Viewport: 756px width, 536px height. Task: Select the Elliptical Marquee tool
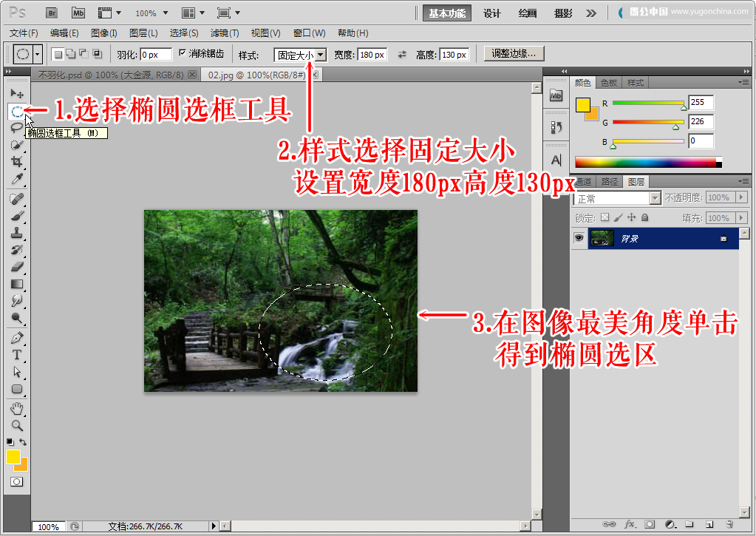(x=17, y=112)
